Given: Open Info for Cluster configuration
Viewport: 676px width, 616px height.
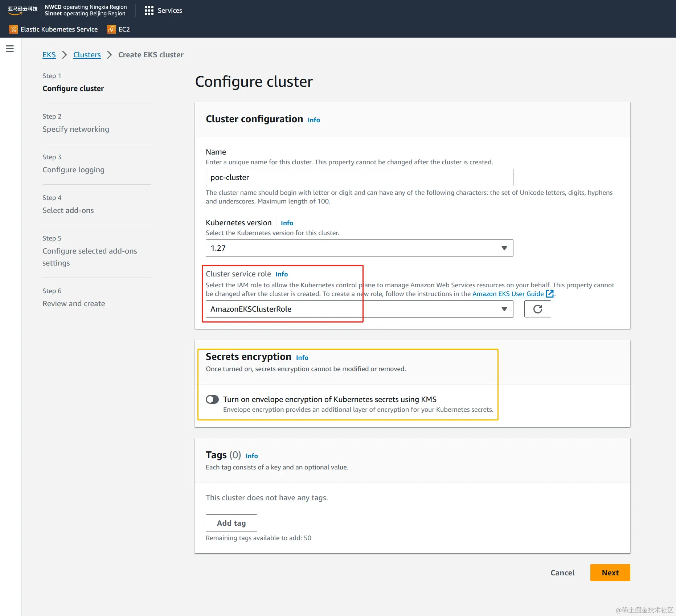Looking at the screenshot, I should [314, 120].
